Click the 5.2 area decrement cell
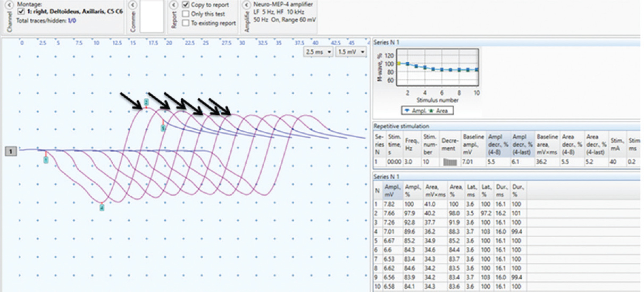Screen dimensions: 644x292 coord(596,163)
